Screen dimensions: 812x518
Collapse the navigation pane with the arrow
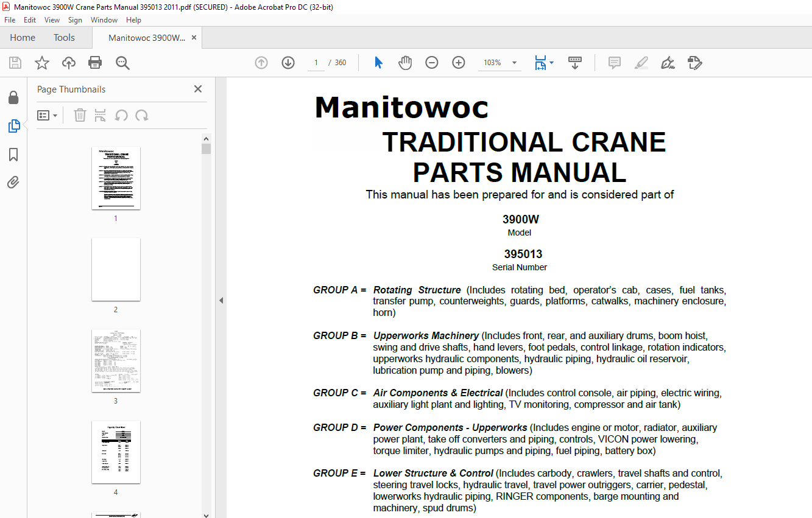click(x=221, y=300)
